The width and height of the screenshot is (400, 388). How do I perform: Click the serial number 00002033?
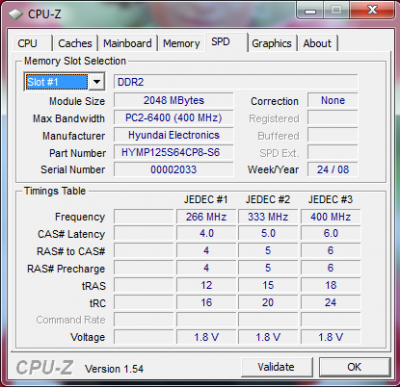[173, 169]
